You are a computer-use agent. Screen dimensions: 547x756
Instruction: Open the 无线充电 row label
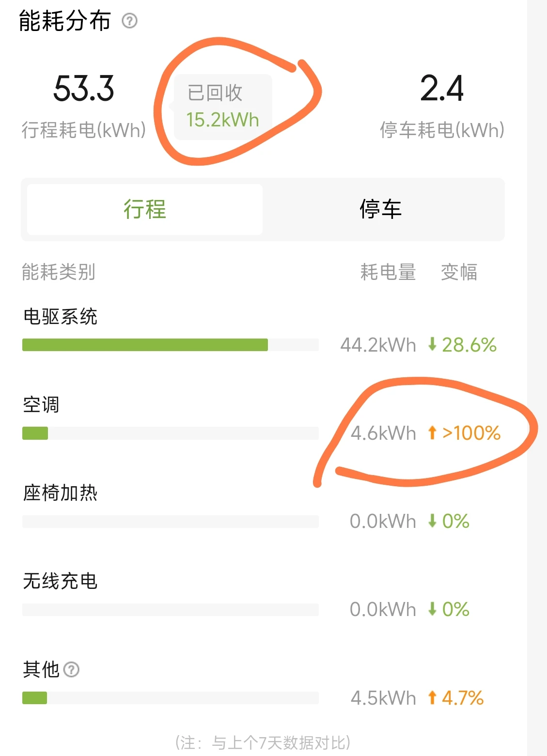[60, 581]
